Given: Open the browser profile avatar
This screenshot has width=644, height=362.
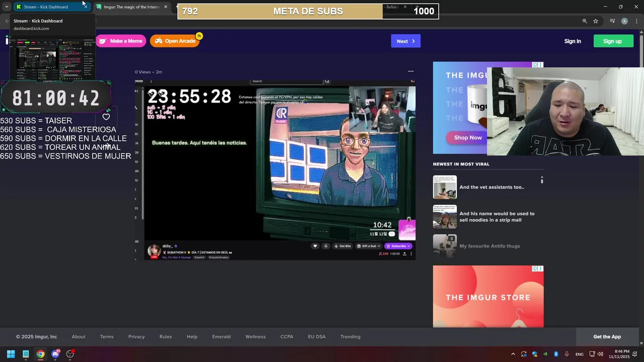Looking at the screenshot, I should 624,21.
